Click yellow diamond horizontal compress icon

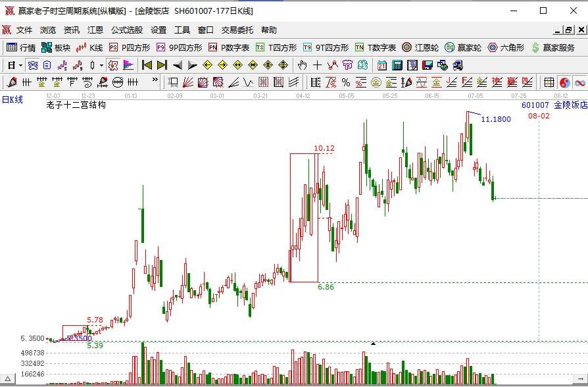pyautogui.click(x=253, y=65)
